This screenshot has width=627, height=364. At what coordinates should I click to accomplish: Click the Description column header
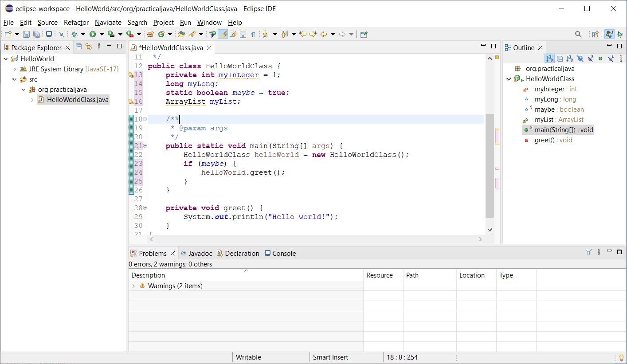[148, 275]
